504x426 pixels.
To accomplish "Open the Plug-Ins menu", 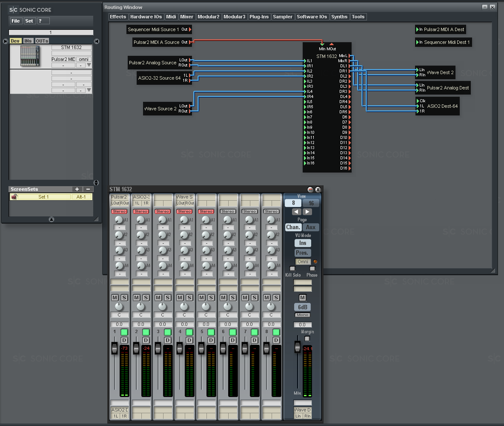I will 259,17.
